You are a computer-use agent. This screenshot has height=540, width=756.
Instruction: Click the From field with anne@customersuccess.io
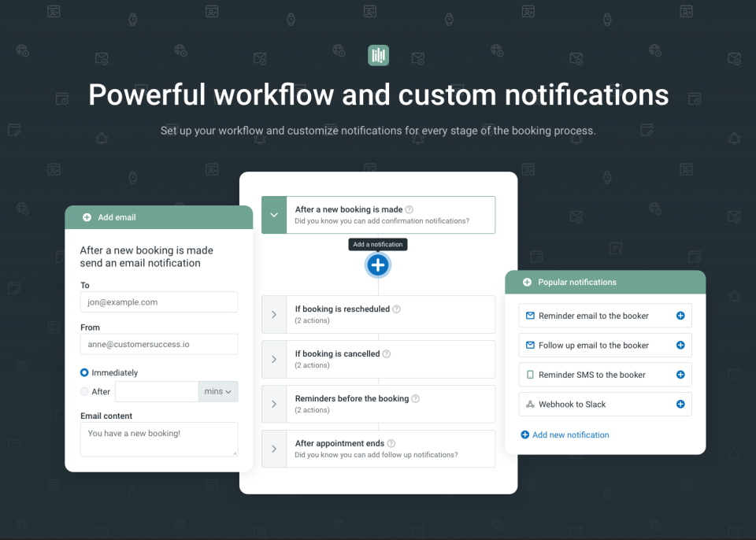pos(159,344)
